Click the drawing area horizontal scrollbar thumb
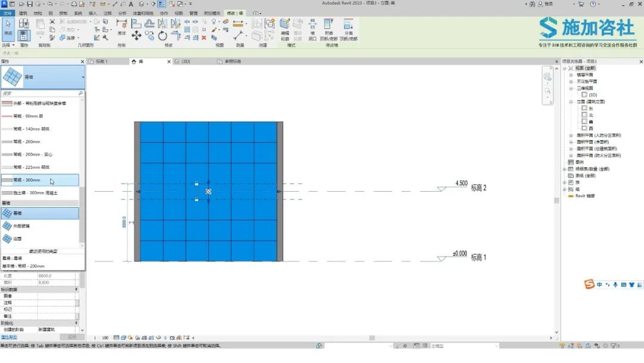Screen dimensions: 644x363 click(371, 338)
